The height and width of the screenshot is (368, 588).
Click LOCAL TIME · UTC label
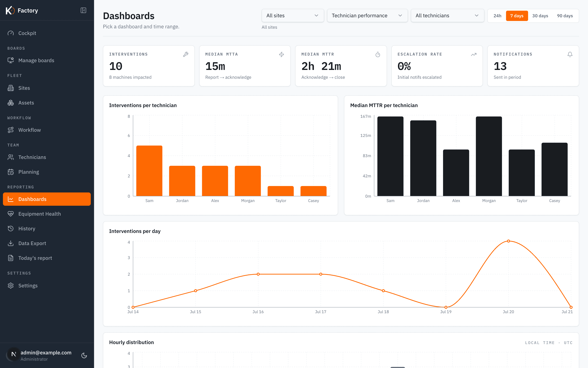(549, 343)
